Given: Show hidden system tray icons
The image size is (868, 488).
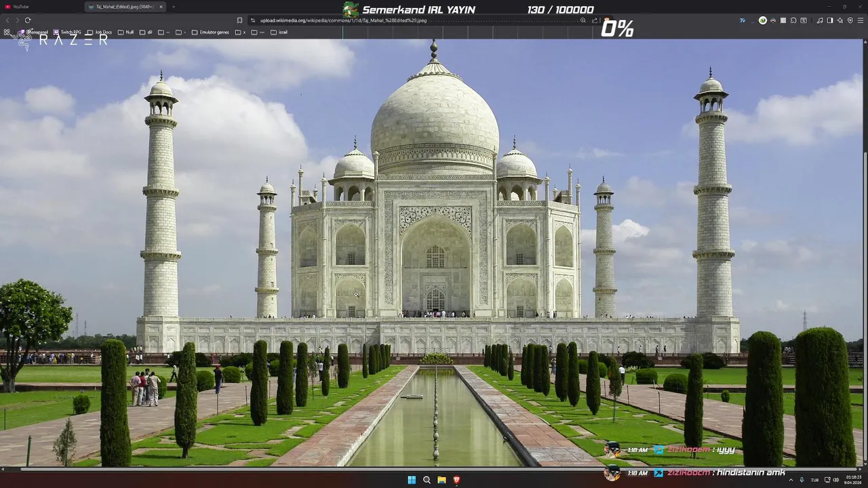Looking at the screenshot, I should pyautogui.click(x=791, y=480).
